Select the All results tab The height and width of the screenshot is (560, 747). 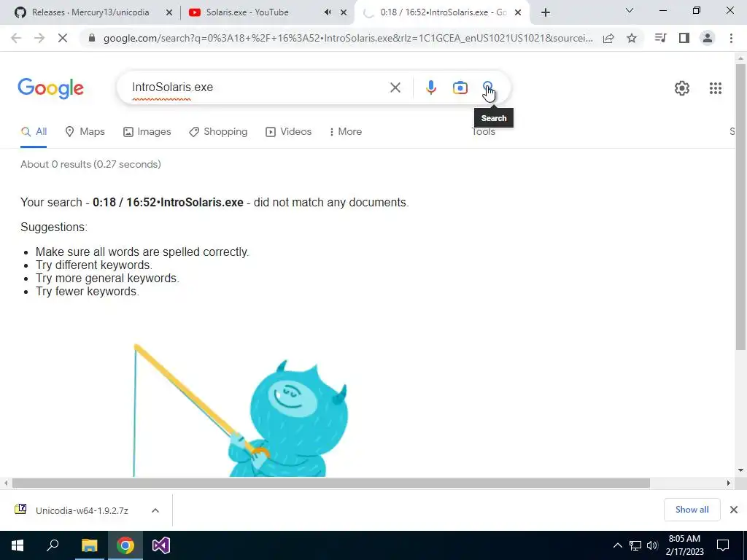(34, 132)
